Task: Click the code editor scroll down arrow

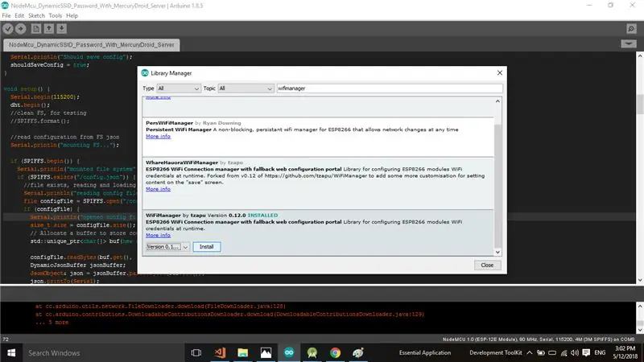Action: click(640, 280)
